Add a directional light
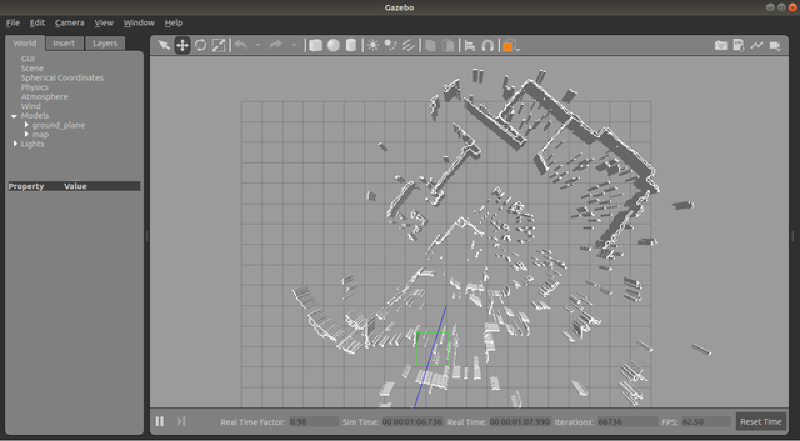Viewport: 800px width, 441px height. [x=408, y=45]
